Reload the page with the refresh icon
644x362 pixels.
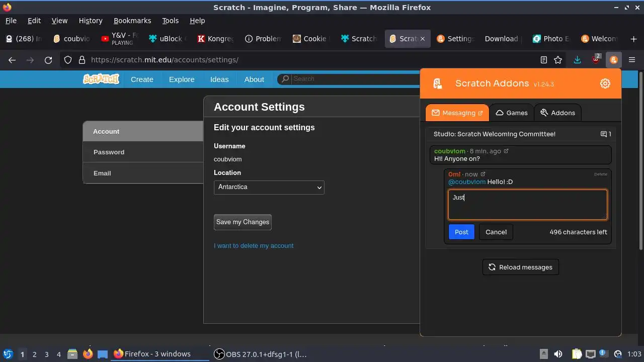point(48,60)
